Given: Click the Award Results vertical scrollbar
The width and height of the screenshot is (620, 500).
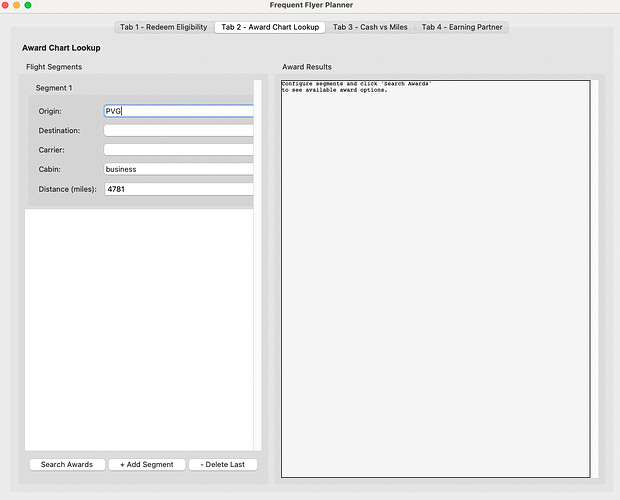Looking at the screenshot, I should click(x=595, y=279).
